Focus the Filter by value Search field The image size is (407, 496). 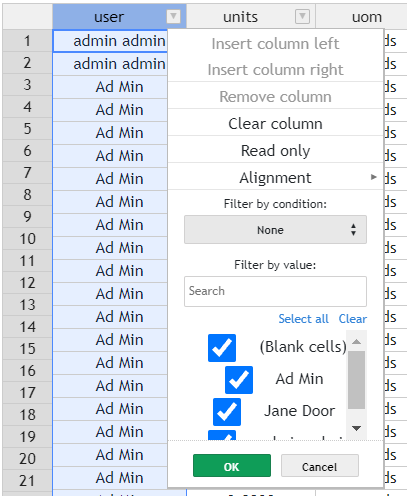275,291
